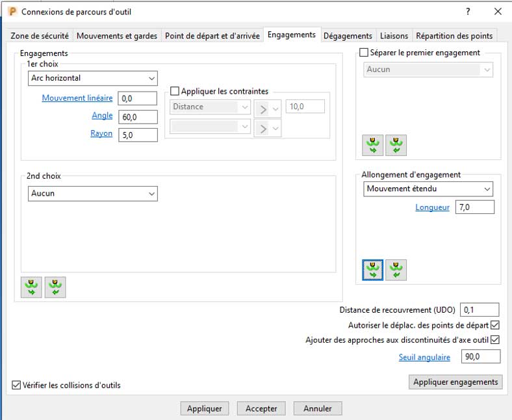Click the help question mark icon
The image size is (512, 420).
(468, 12)
